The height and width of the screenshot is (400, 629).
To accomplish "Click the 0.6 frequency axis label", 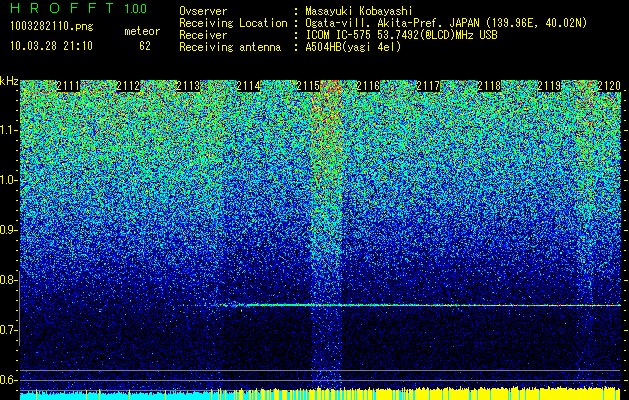I will pyautogui.click(x=8, y=380).
